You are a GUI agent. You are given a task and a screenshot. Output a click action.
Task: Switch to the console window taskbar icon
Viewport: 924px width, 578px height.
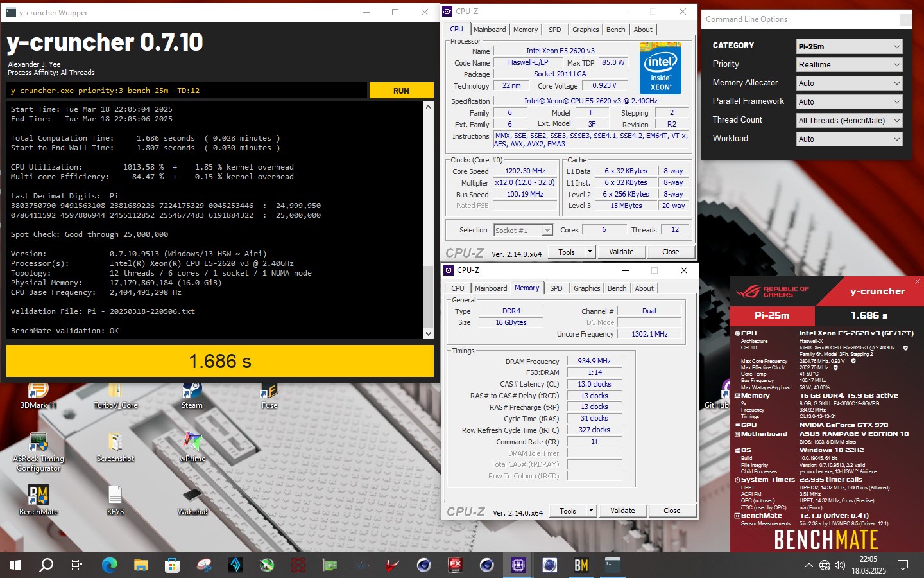pos(613,565)
